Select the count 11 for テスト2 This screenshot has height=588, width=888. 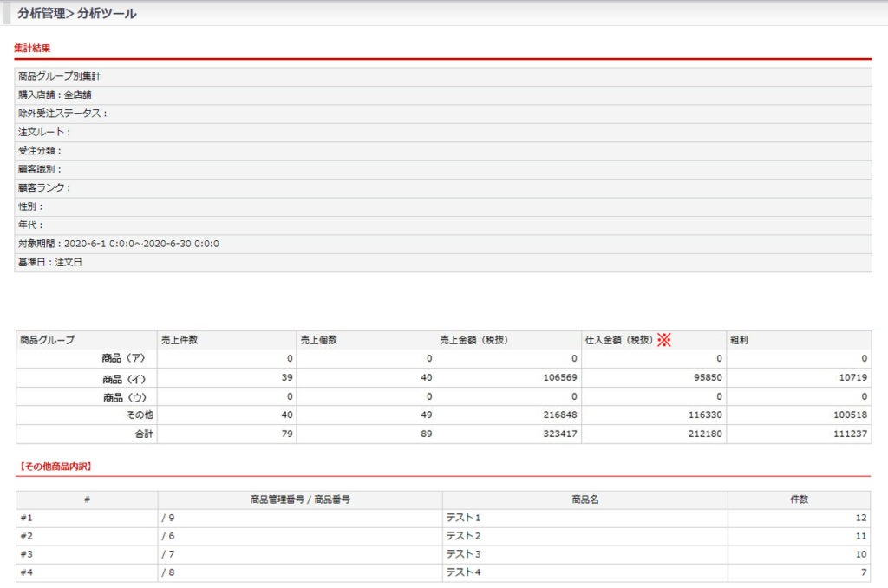click(861, 536)
